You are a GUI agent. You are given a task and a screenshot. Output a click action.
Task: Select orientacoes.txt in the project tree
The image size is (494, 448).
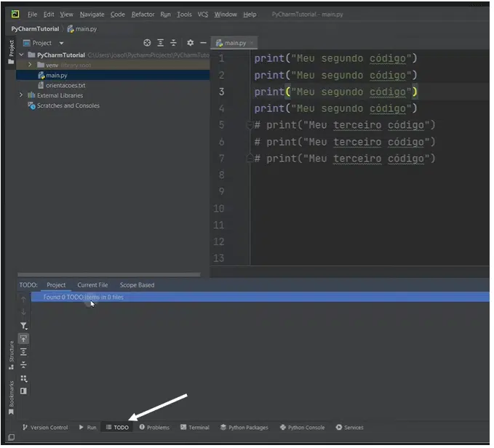tap(65, 85)
